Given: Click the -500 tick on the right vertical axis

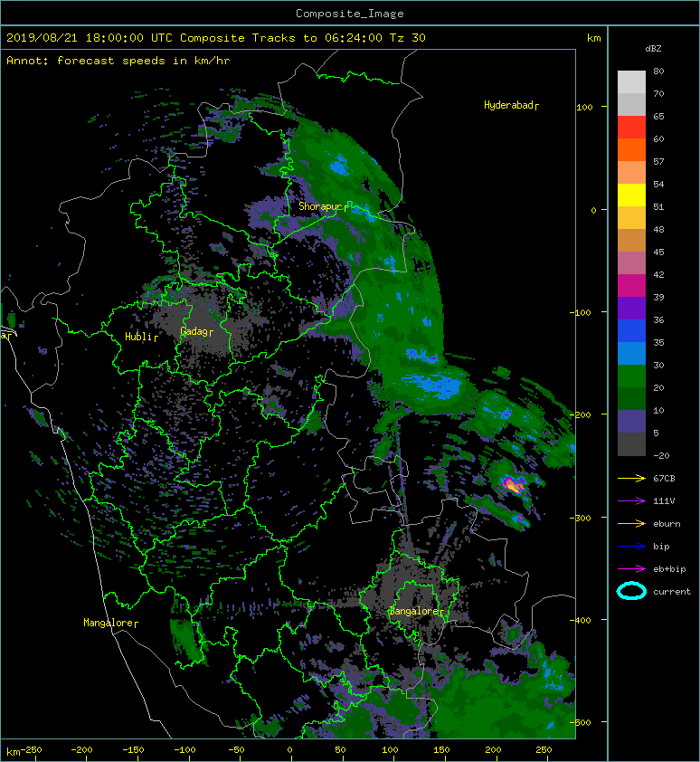Looking at the screenshot, I should [581, 722].
